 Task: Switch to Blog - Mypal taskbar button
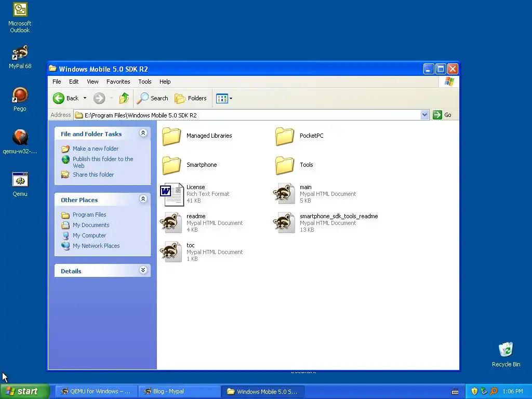[179, 392]
